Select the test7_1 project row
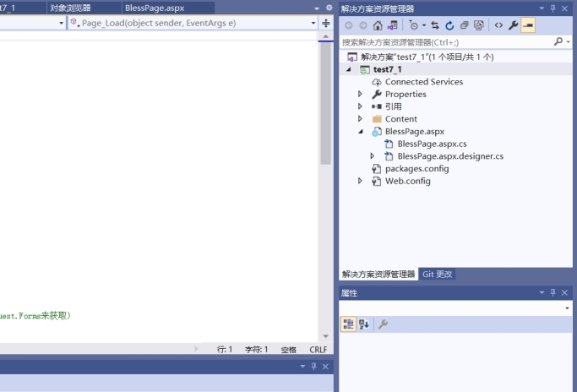This screenshot has height=392, width=577. click(455, 69)
